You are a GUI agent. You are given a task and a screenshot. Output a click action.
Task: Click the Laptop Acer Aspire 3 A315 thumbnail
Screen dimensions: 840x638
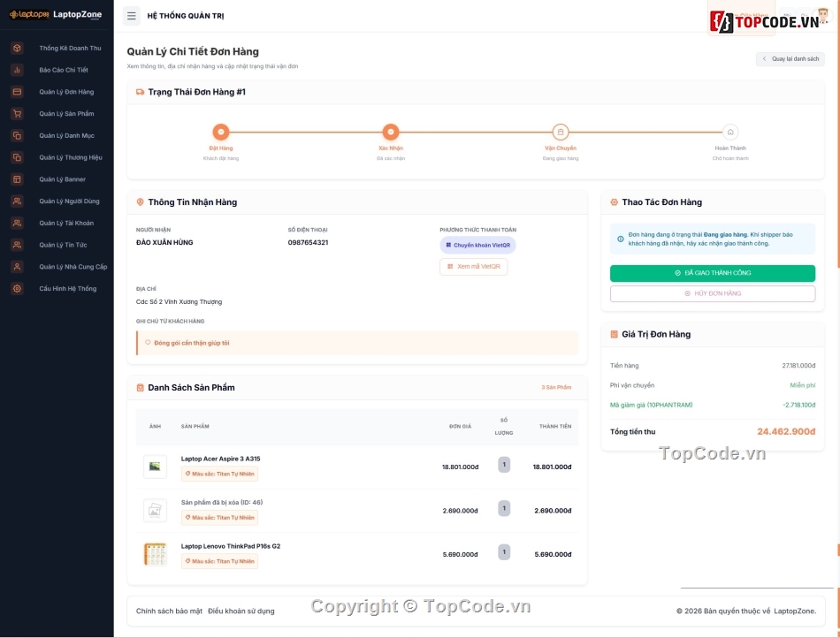155,467
